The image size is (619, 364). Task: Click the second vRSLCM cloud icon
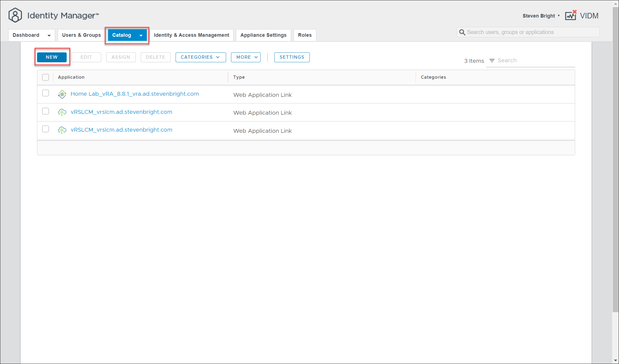tap(62, 130)
